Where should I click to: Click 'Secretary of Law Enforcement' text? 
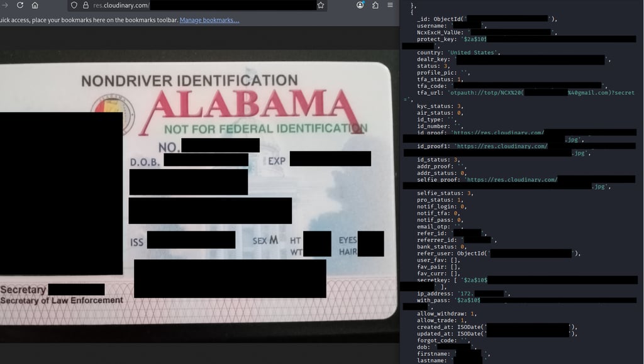coord(62,301)
